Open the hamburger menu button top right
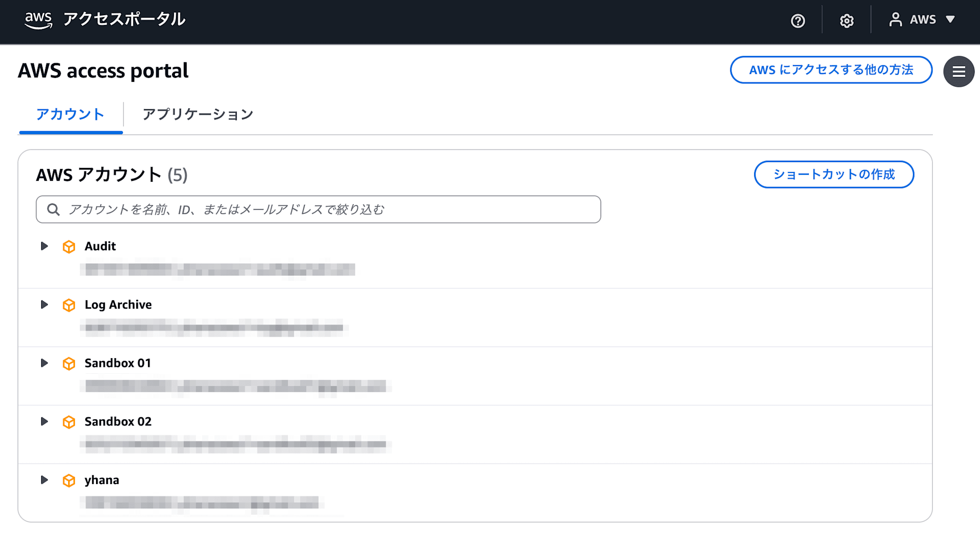 (958, 71)
